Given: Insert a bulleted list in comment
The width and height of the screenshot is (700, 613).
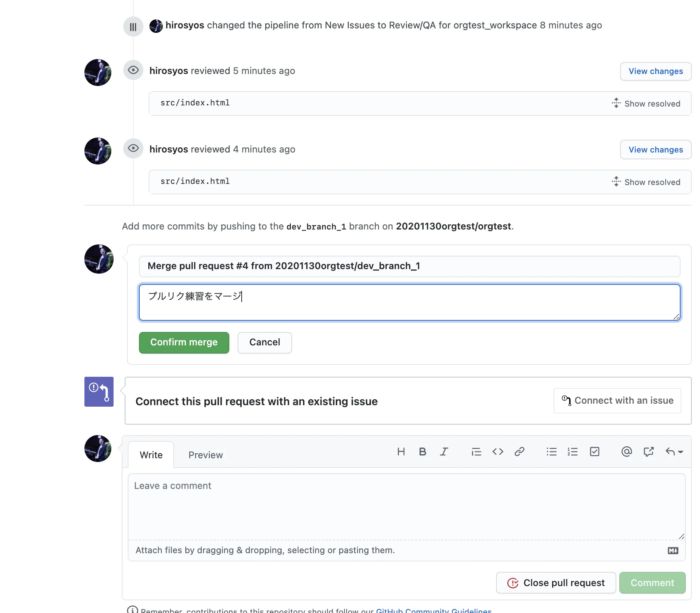Looking at the screenshot, I should tap(552, 452).
